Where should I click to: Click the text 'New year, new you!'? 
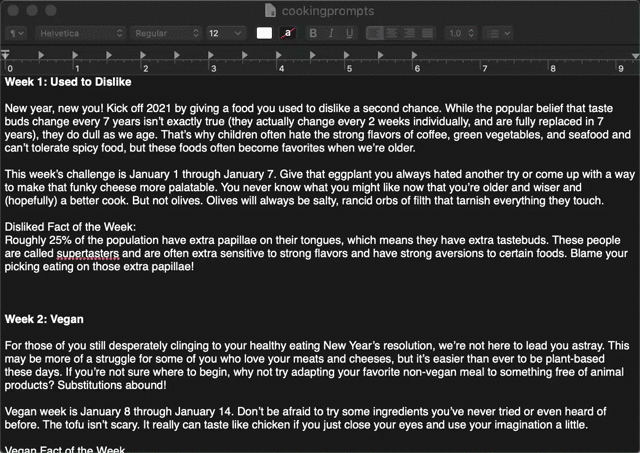click(54, 109)
